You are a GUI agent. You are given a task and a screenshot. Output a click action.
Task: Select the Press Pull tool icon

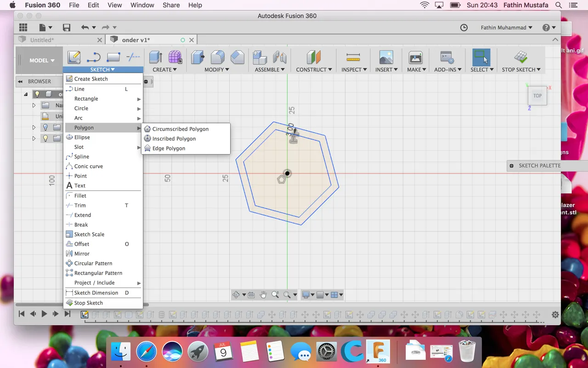coord(198,57)
